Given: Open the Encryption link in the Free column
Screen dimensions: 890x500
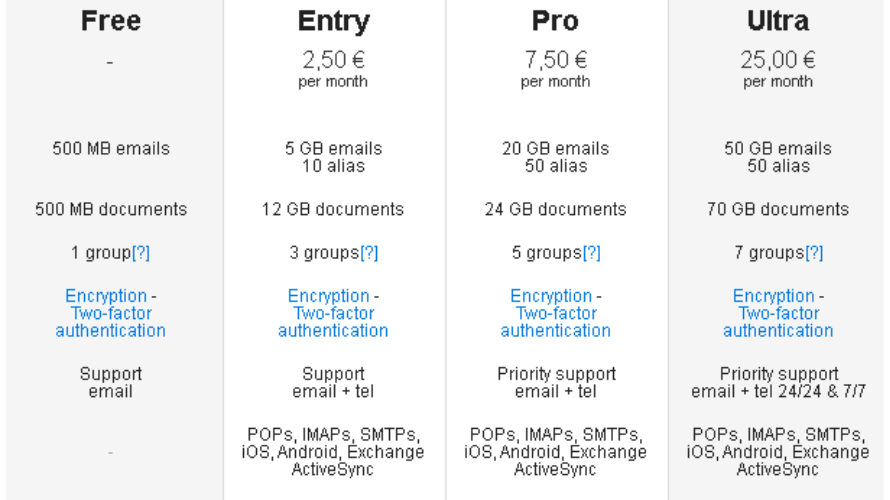Looking at the screenshot, I should click(106, 296).
